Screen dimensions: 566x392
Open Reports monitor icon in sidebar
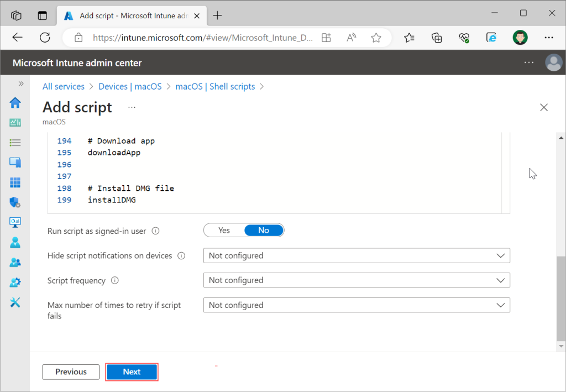[15, 222]
